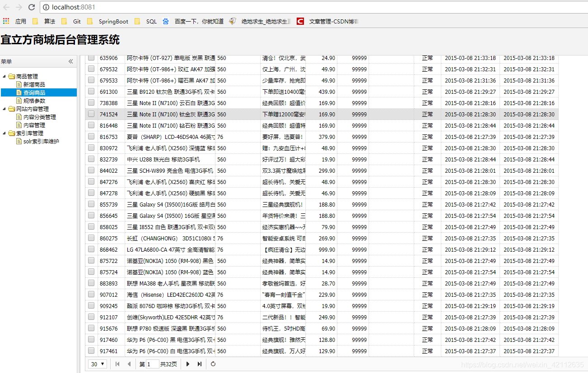Jump to last page of results

click(x=199, y=364)
